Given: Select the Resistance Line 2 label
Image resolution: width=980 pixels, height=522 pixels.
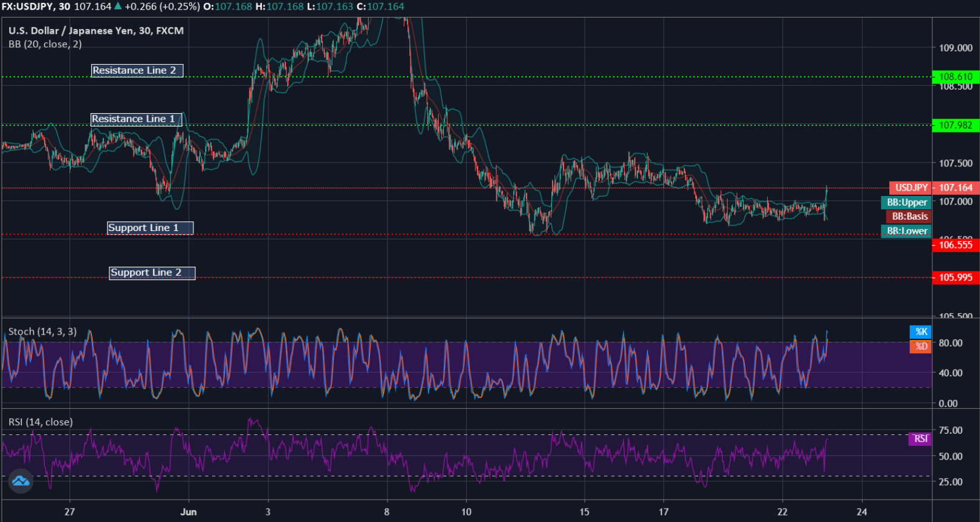Looking at the screenshot, I should 137,71.
